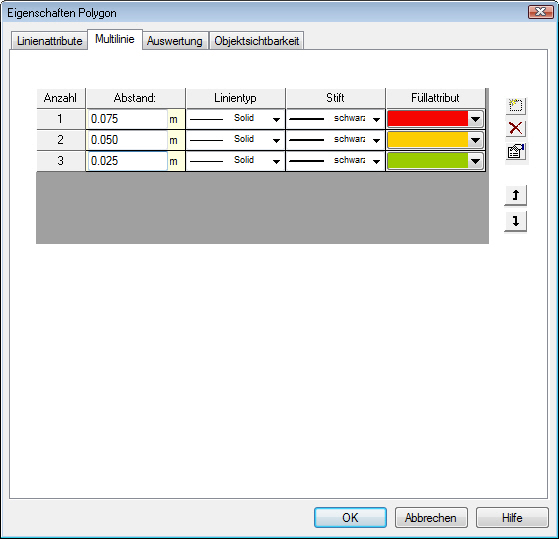Open the red Füllattribut dropdown arrow

pos(475,119)
